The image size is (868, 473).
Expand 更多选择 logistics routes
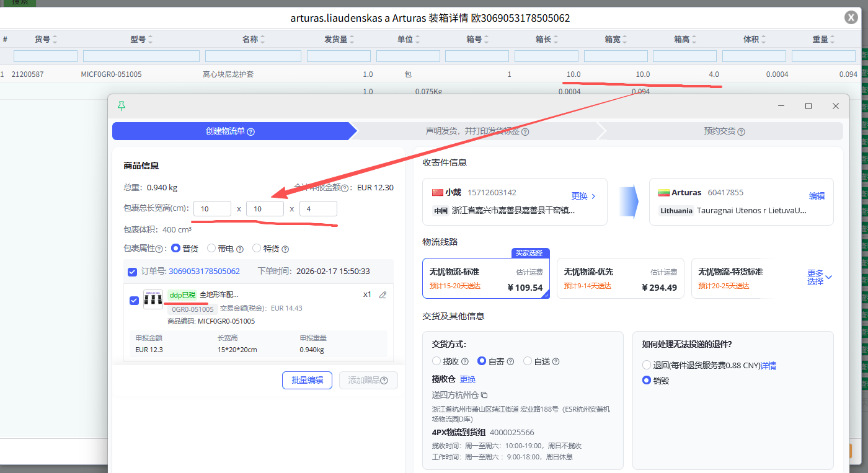click(820, 277)
